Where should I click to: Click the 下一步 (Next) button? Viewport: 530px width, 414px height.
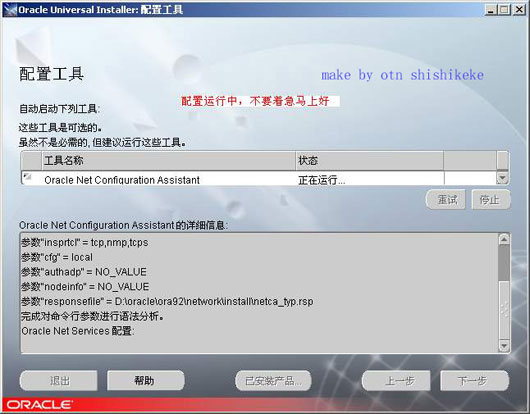pyautogui.click(x=474, y=381)
